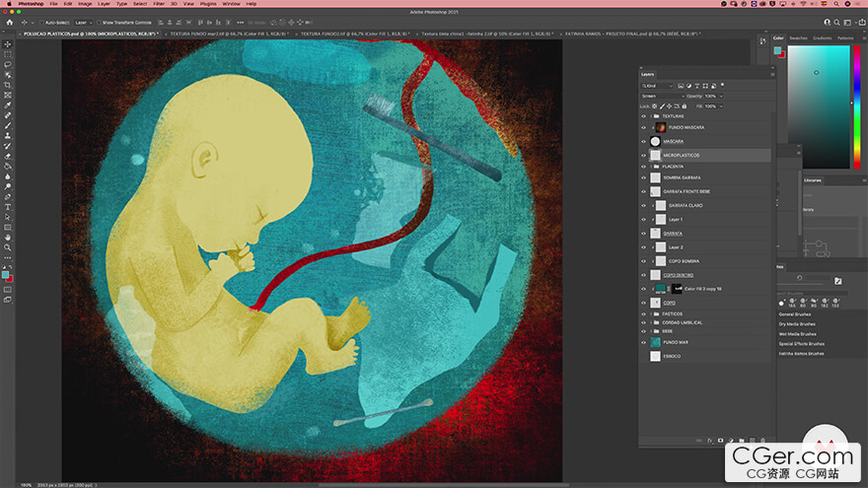868x488 pixels.
Task: Open the File menu
Action: [53, 4]
